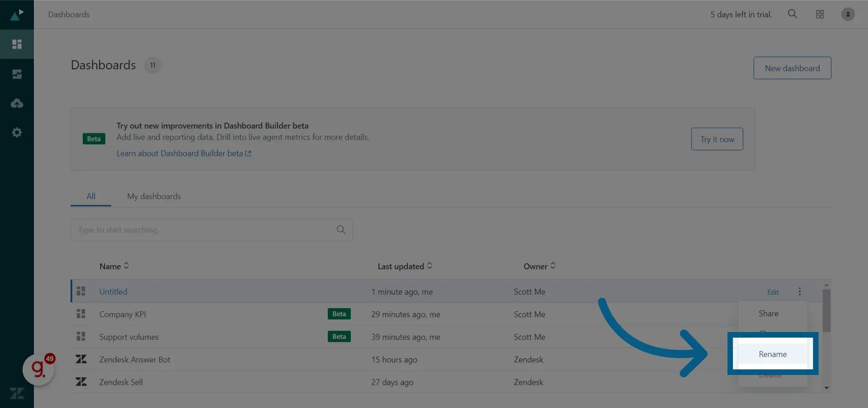Click the dashboards count badge 11

[x=153, y=65]
